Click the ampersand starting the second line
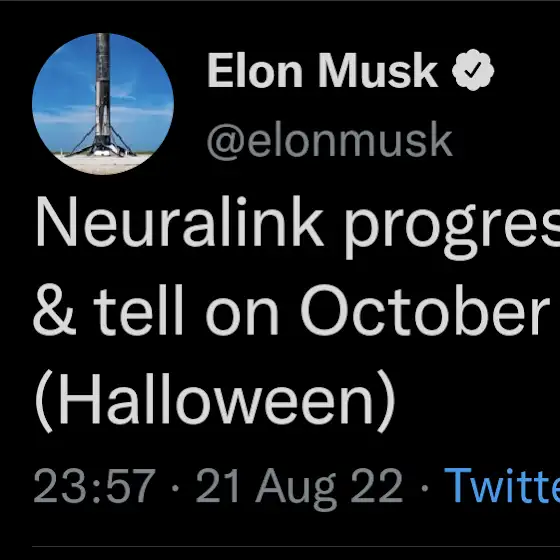560x560 pixels. (x=55, y=310)
